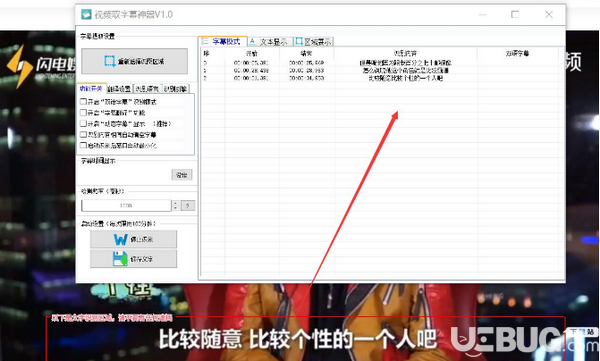
Task: Click the app logo icon in title bar
Action: pyautogui.click(x=86, y=15)
